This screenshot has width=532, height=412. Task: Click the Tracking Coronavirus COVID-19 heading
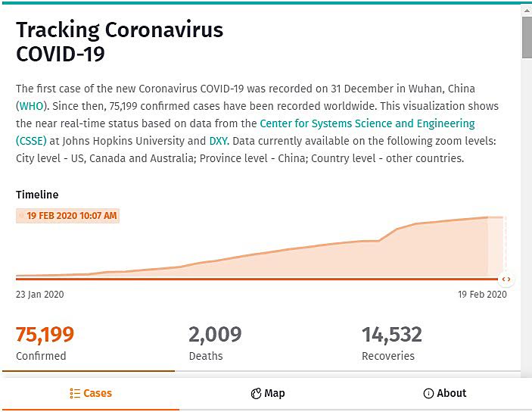(x=120, y=42)
